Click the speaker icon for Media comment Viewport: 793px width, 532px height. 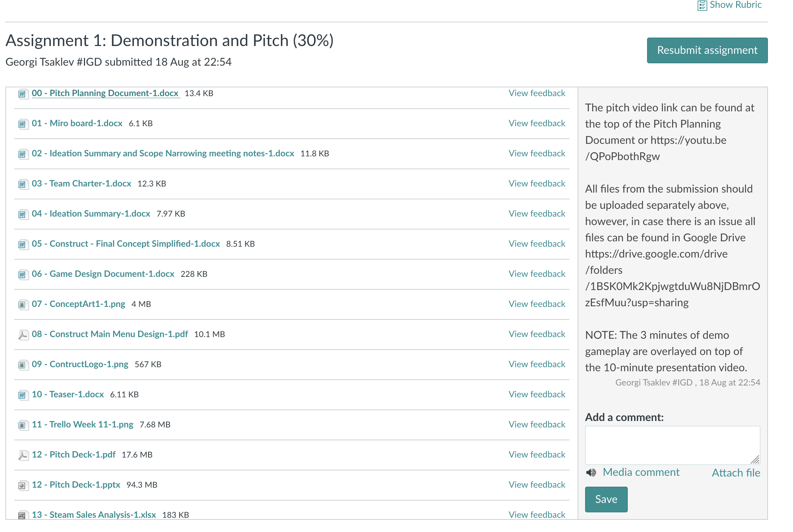tap(591, 473)
